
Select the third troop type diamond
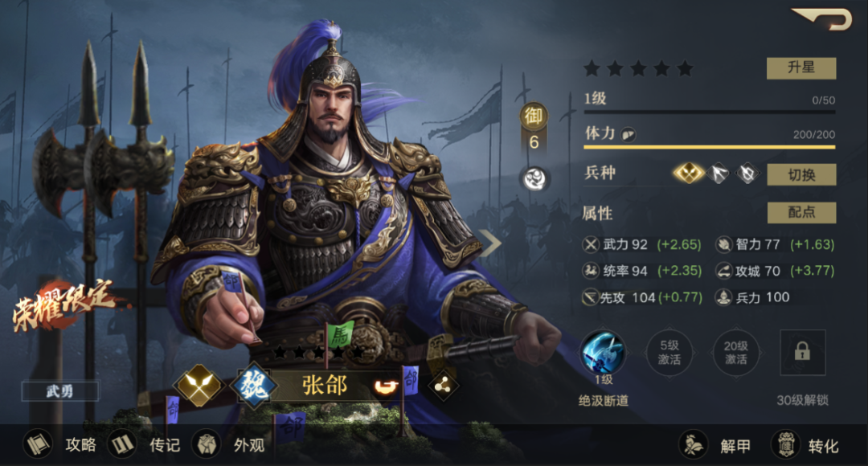coord(747,174)
